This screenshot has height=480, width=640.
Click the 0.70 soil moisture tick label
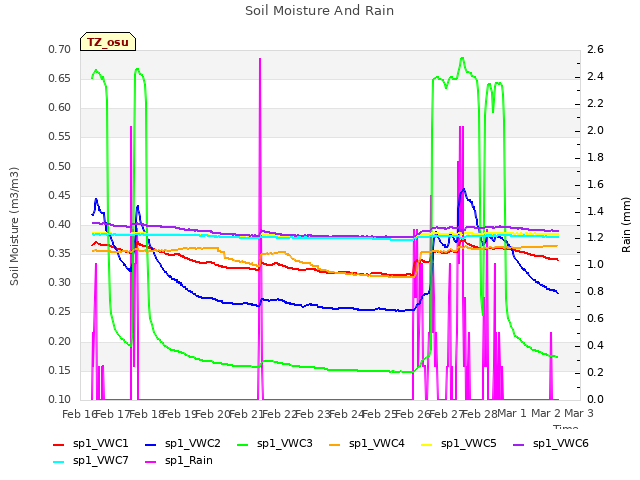(x=60, y=49)
